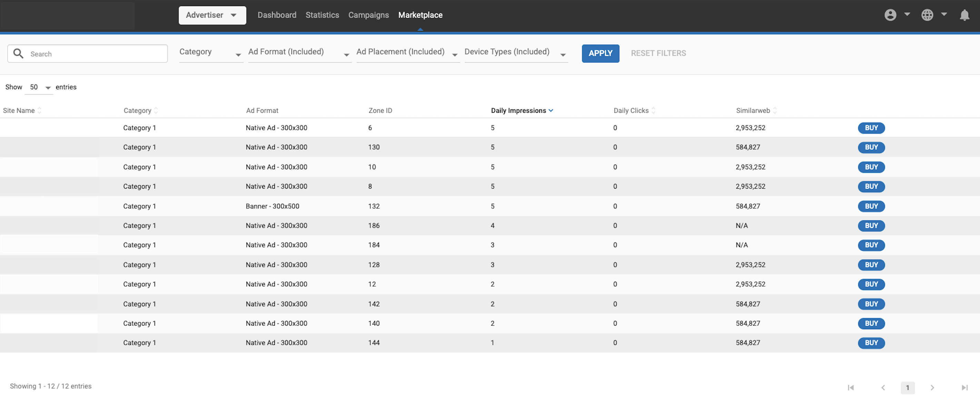Open the notifications bell

pyautogui.click(x=964, y=15)
